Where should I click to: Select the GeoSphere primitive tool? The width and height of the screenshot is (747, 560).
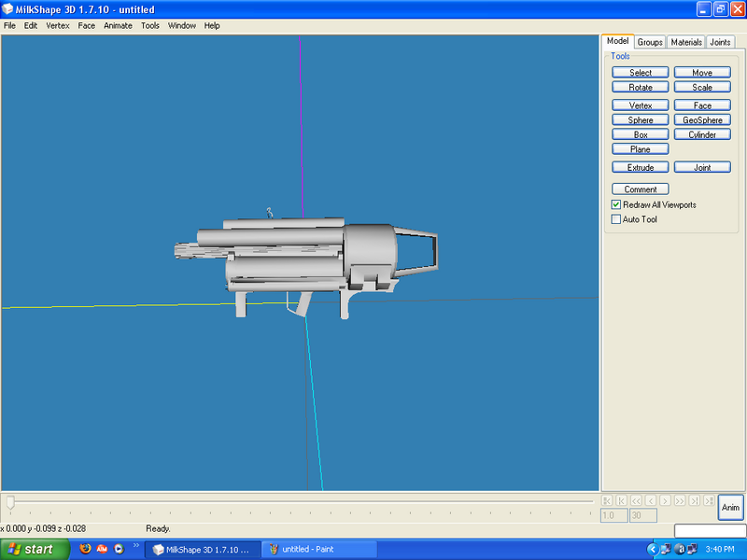(702, 120)
